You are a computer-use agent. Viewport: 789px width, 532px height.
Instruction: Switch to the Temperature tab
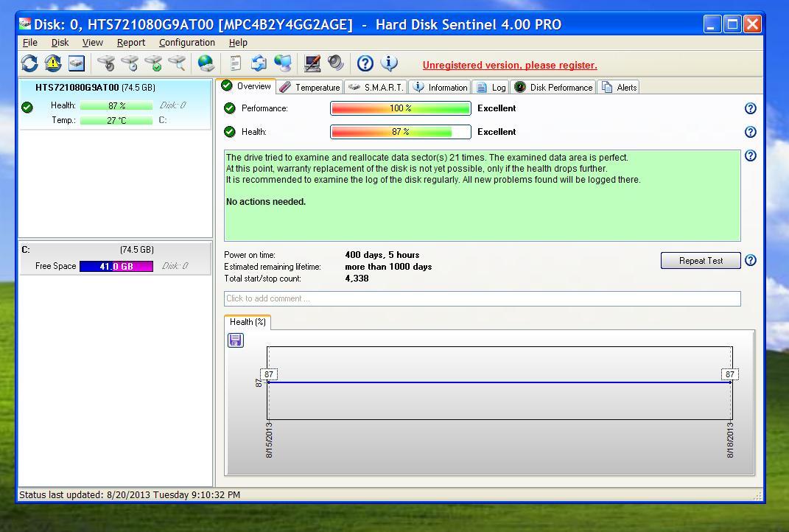tap(310, 87)
